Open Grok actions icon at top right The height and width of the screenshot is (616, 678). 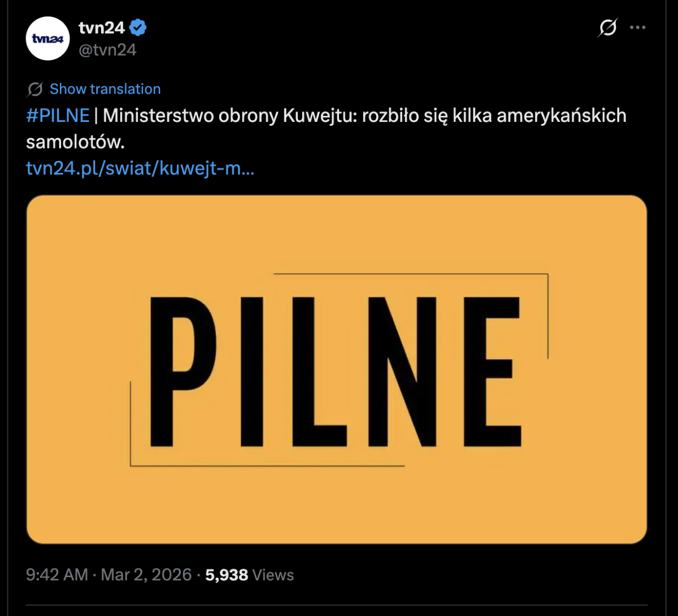[x=607, y=28]
